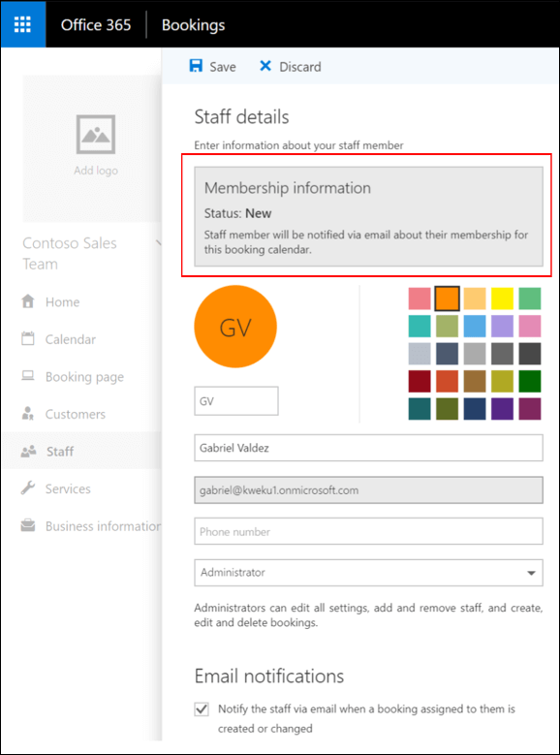Screen dimensions: 560x755
Task: Click the Discard button label
Action: 300,67
